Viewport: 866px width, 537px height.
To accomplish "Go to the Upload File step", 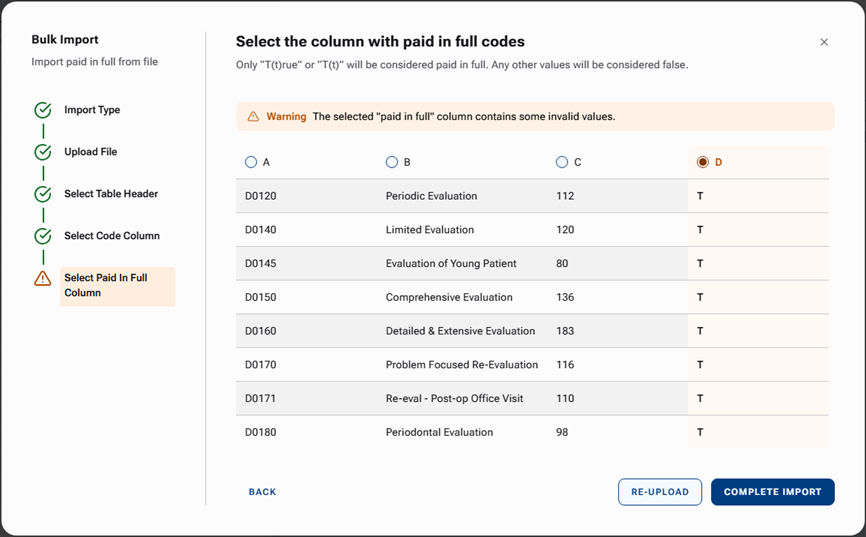I will 90,152.
